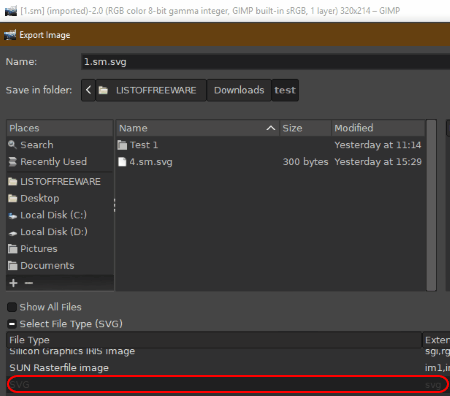Click the LISTOFFREEWARE Places folder icon
The width and height of the screenshot is (450, 396).
click(12, 181)
